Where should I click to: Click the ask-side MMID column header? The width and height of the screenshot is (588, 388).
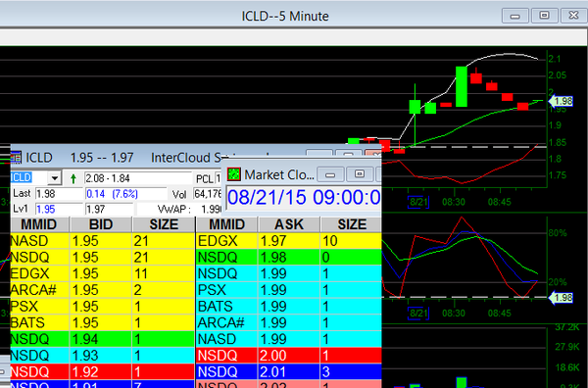227,224
